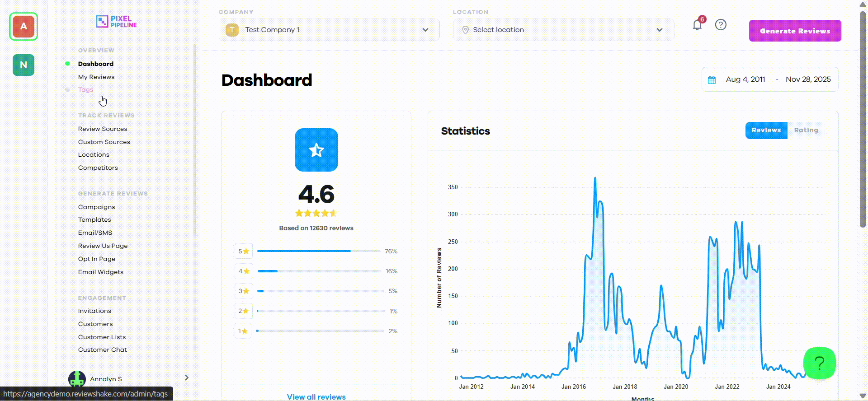
Task: Switch to the green N account avatar
Action: pyautogui.click(x=24, y=65)
